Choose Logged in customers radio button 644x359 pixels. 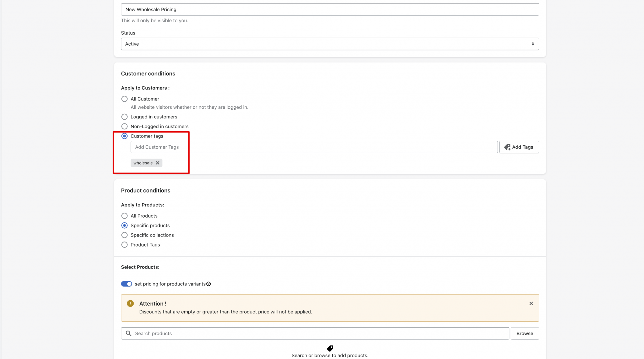pos(125,117)
